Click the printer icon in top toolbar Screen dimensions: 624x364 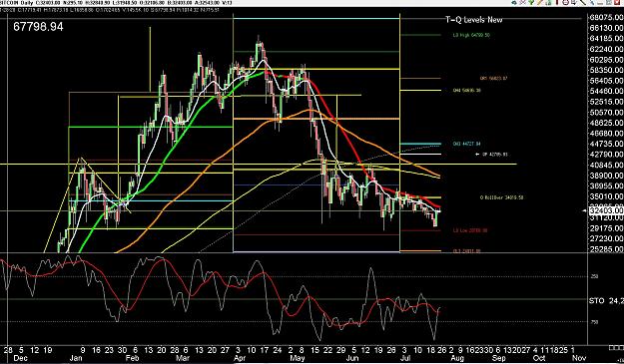565,2
